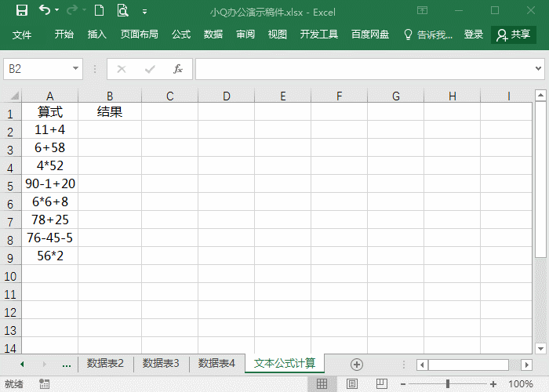The height and width of the screenshot is (392, 549).
Task: Open the 数据 ribbon tab
Action: 213,34
